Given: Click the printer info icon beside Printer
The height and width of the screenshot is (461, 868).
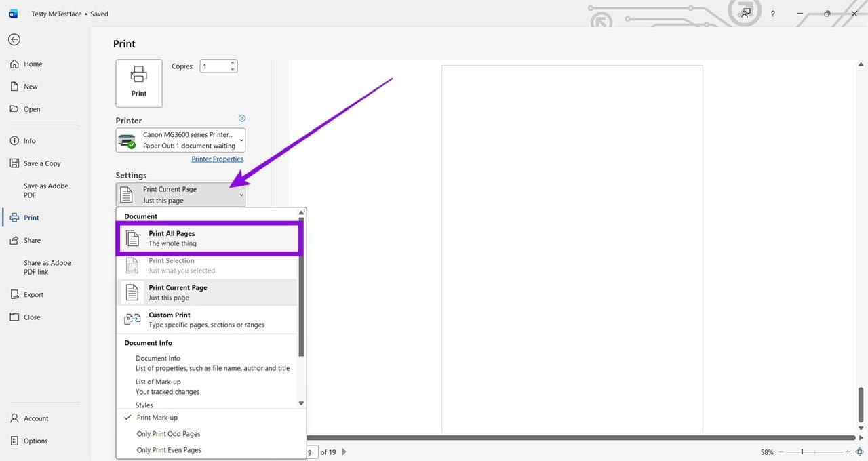Looking at the screenshot, I should click(242, 118).
